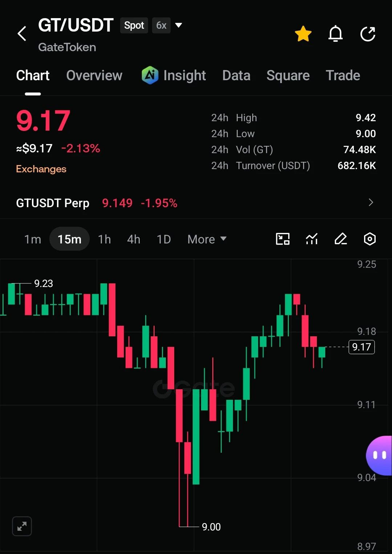Tap the 9.25 axis label

(367, 264)
